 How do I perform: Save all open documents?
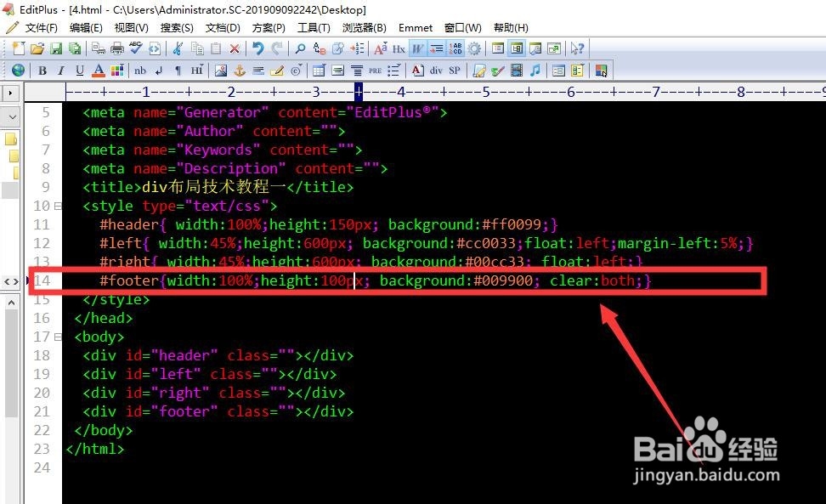pyautogui.click(x=75, y=49)
